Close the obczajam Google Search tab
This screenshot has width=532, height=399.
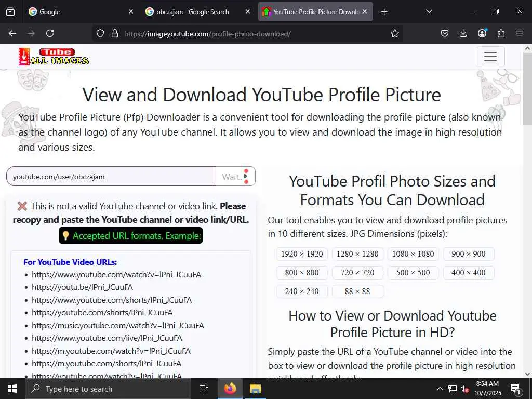pos(248,11)
